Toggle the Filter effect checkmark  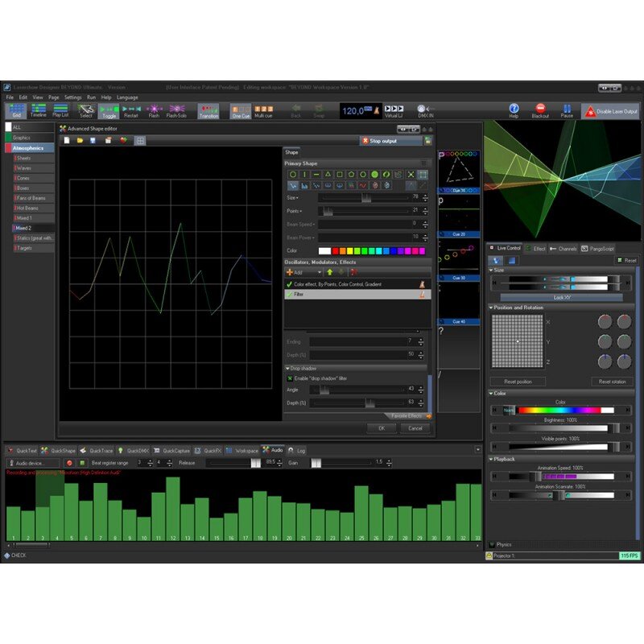[x=289, y=294]
